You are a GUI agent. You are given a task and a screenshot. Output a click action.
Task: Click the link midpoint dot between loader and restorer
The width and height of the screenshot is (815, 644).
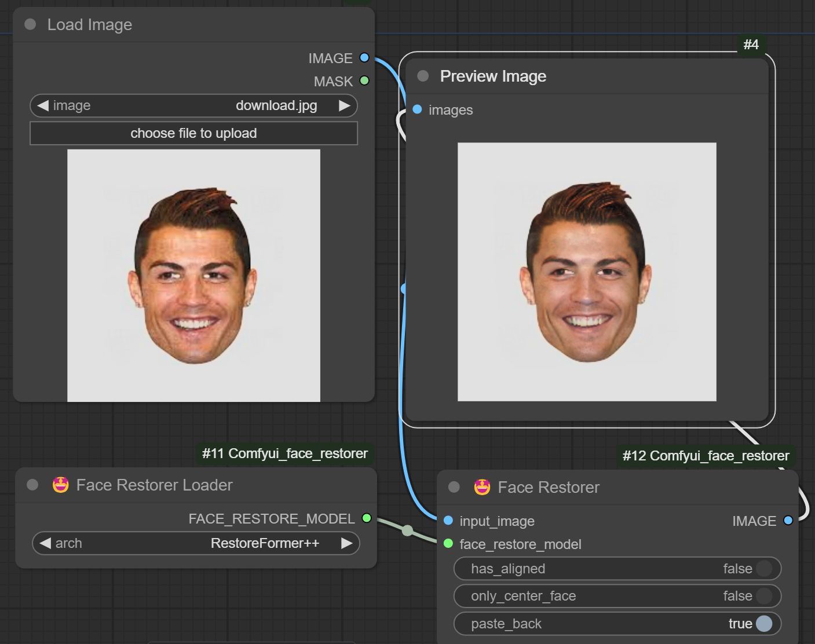[x=408, y=530]
